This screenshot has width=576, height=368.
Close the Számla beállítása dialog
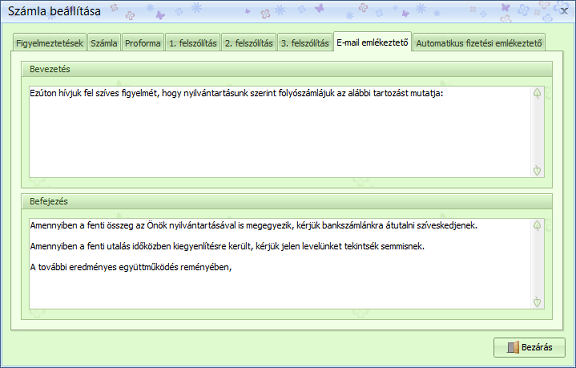pos(564,11)
